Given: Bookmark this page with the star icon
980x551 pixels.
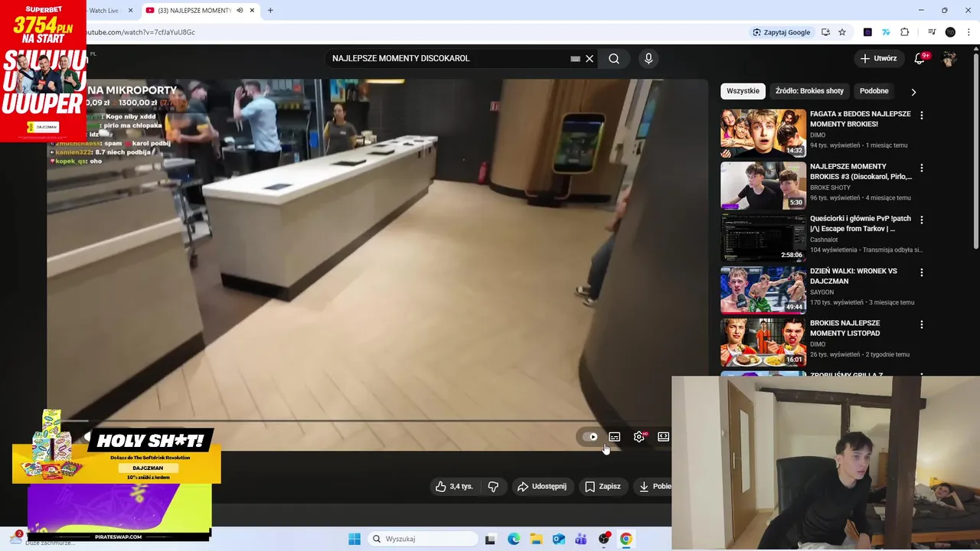Looking at the screenshot, I should [x=842, y=32].
